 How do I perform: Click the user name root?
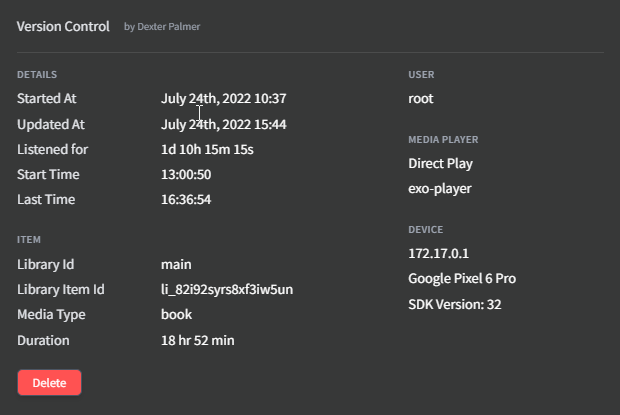(x=421, y=98)
